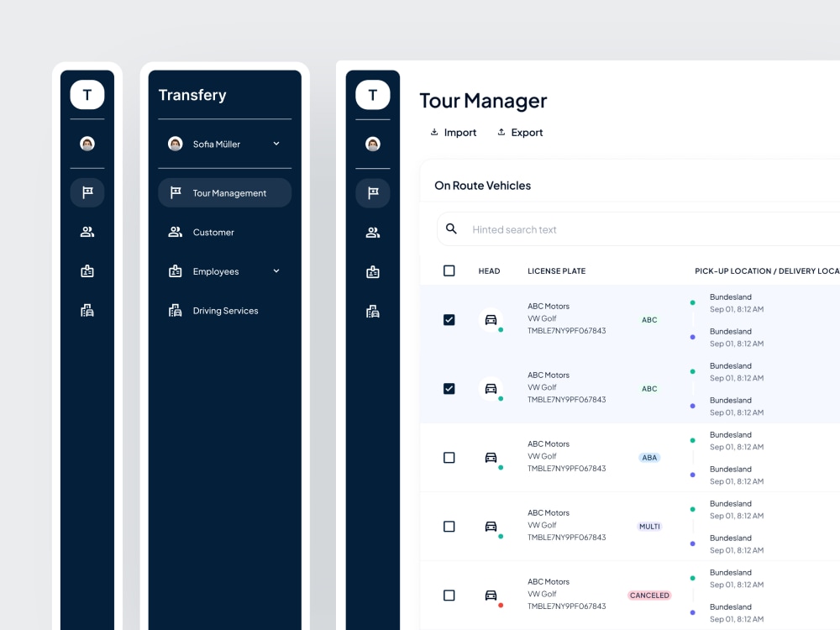Open Sofia Müller's avatar in the collapsed sidebar
Image resolution: width=840 pixels, height=630 pixels.
coord(87,144)
